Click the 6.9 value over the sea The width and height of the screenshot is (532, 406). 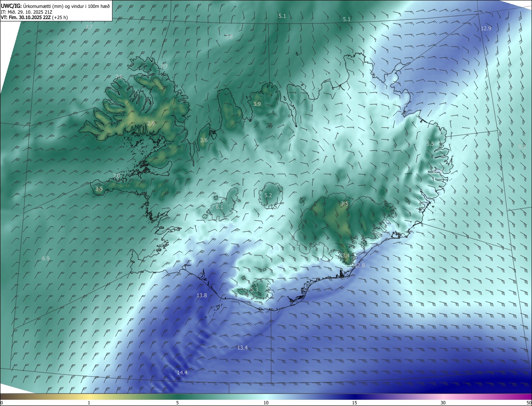pyautogui.click(x=46, y=258)
